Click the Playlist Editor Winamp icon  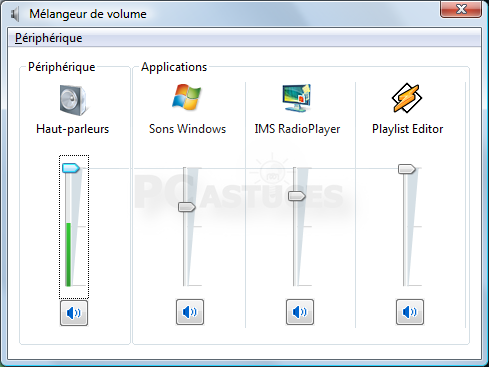[407, 98]
